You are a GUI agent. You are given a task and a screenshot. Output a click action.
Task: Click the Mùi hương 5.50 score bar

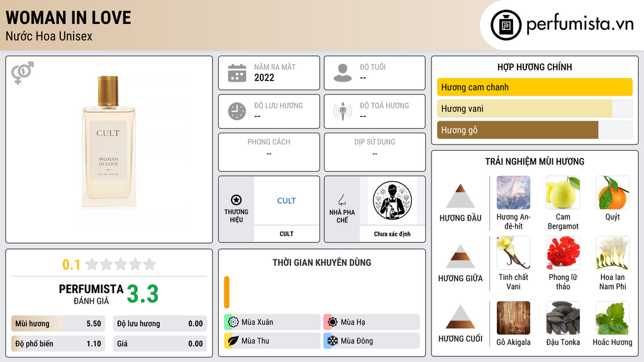[58, 324]
